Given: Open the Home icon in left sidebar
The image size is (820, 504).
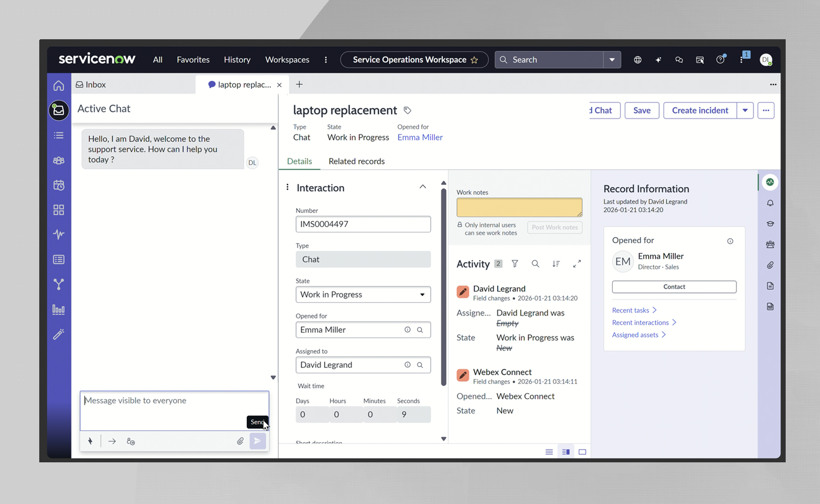Looking at the screenshot, I should click(59, 86).
